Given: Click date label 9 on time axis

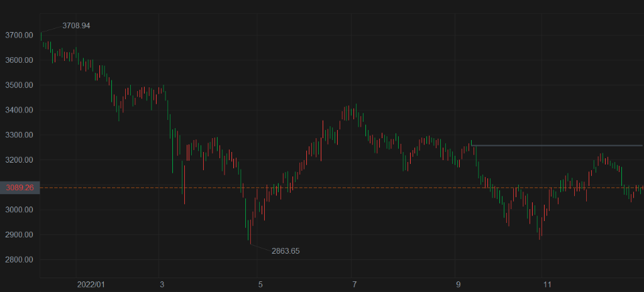Looking at the screenshot, I should [x=458, y=285].
